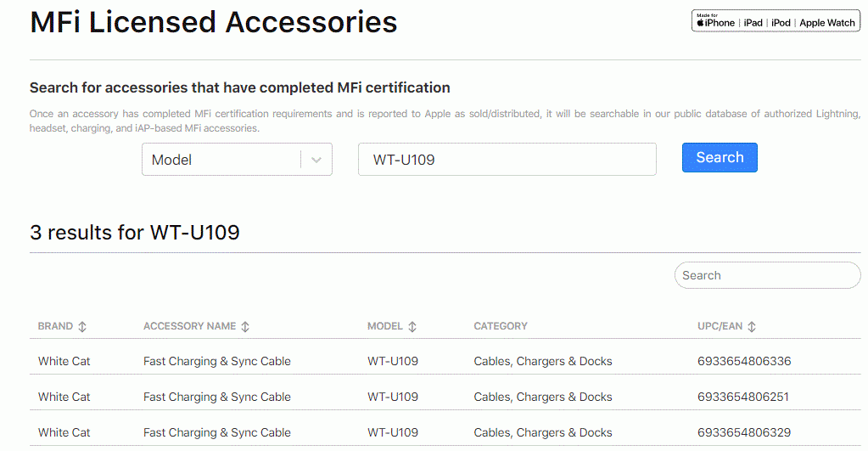Click the BRAND column header
Screen dimensions: 868x451
[x=55, y=326]
